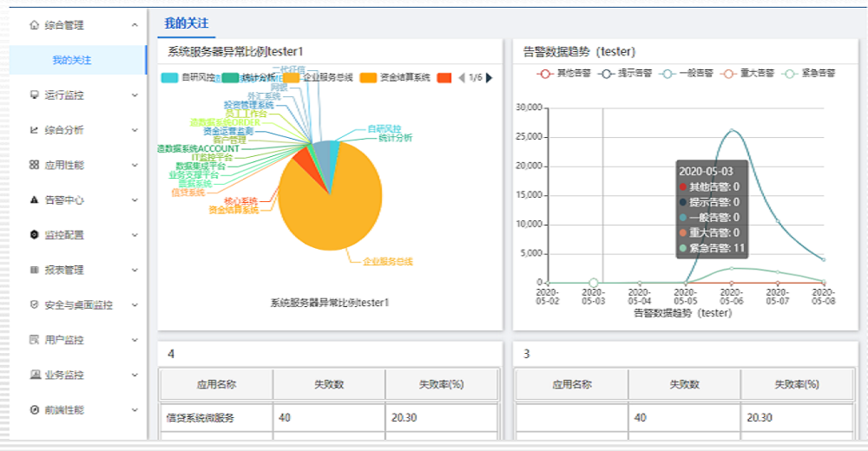Image resolution: width=868 pixels, height=451 pixels.
Task: Click the 运行监控 monitor icon
Action: 35,95
